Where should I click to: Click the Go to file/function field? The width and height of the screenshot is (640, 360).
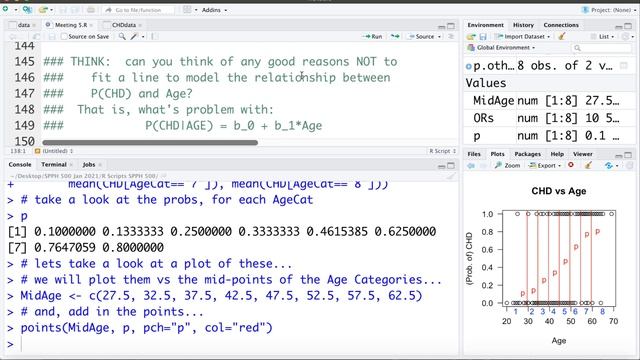[138, 10]
